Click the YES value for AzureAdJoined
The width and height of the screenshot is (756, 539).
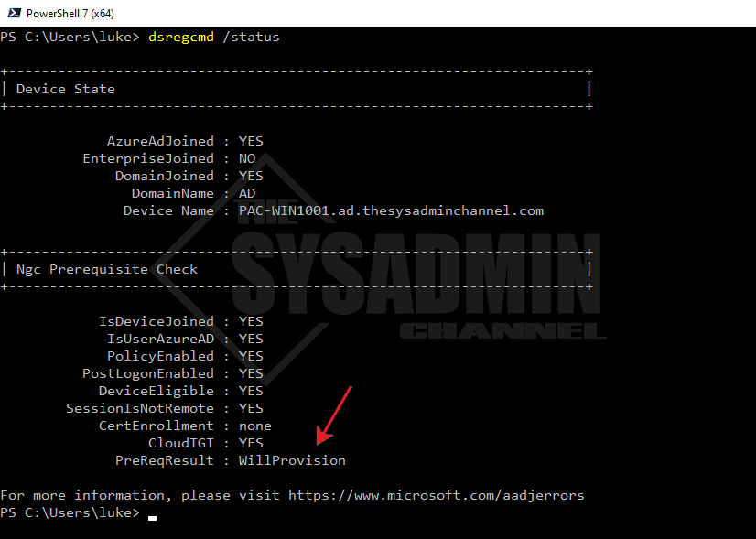click(251, 141)
